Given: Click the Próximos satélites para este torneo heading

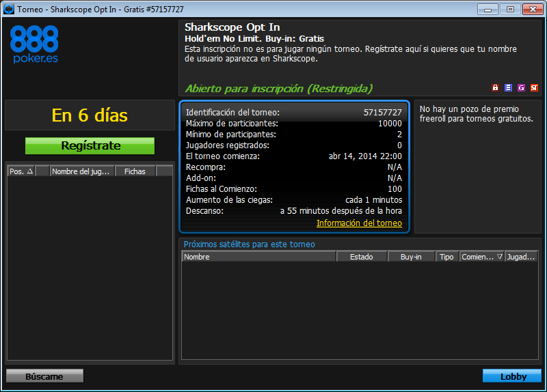Looking at the screenshot, I should point(249,244).
